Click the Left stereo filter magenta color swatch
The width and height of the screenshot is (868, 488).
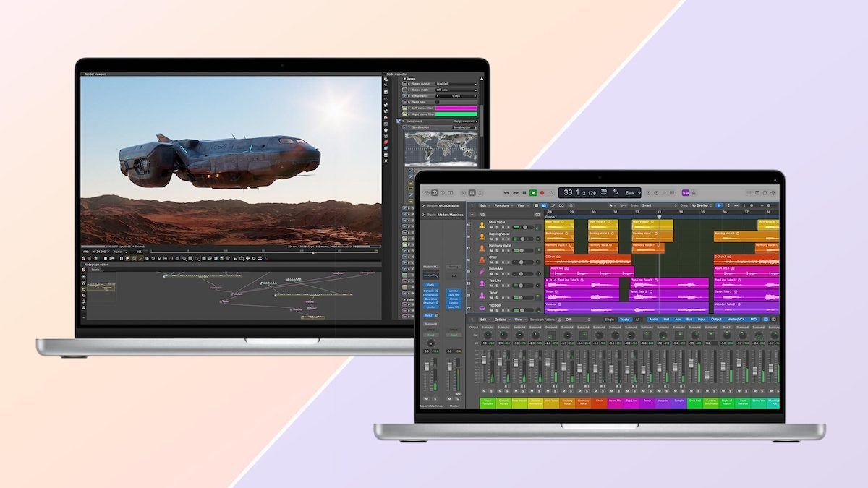click(456, 108)
